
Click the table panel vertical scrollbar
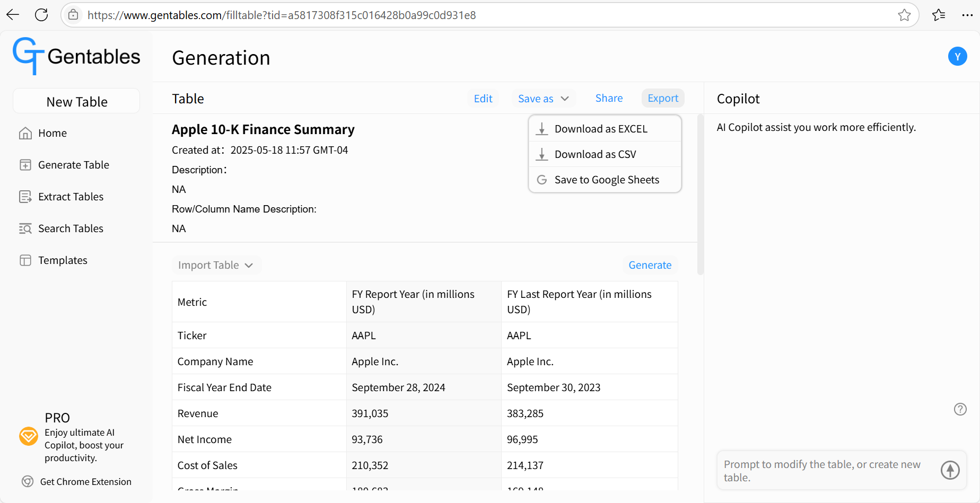[x=700, y=194]
